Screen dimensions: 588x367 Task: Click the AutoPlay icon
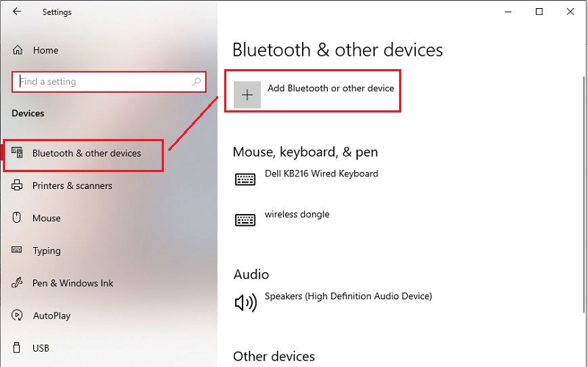click(x=17, y=316)
